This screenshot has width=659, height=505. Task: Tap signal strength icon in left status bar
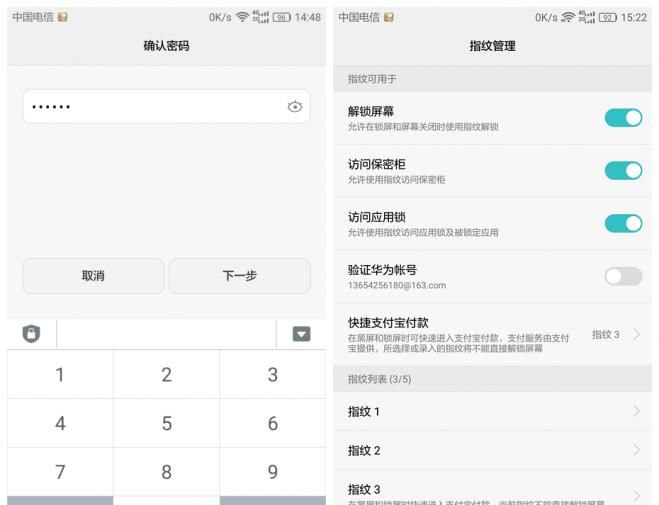coord(261,17)
